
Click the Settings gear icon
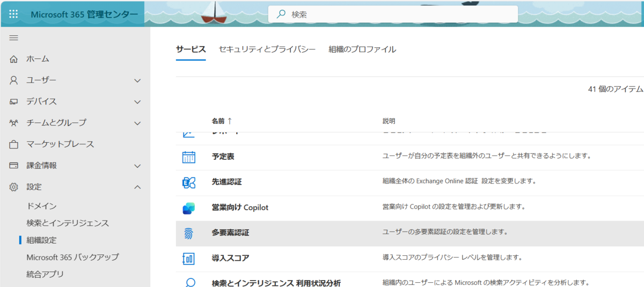pyautogui.click(x=14, y=187)
